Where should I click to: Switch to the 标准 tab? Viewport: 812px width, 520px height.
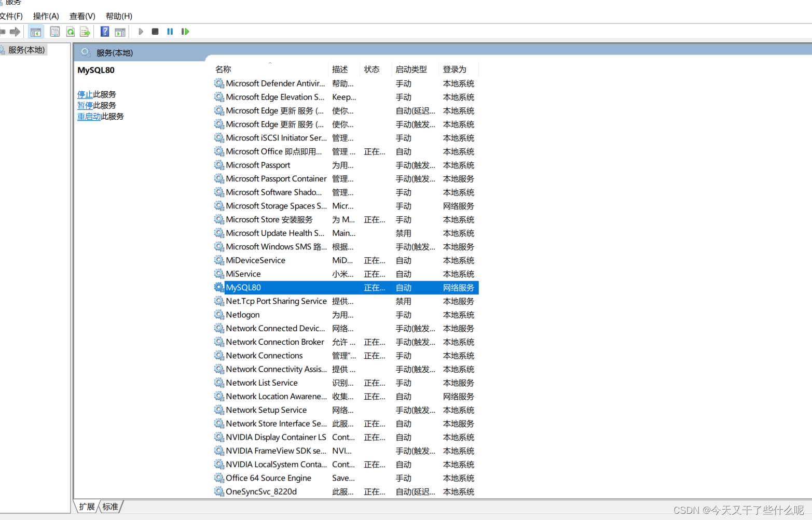[x=110, y=507]
